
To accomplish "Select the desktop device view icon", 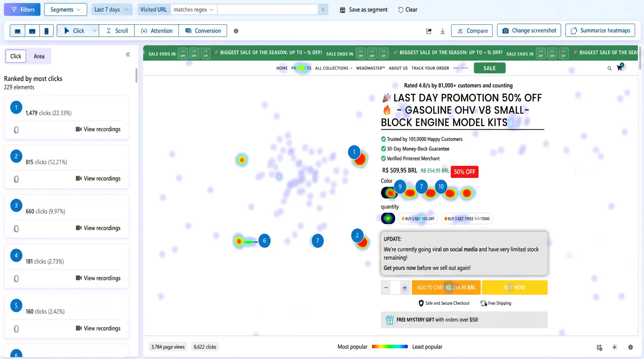I will [x=17, y=31].
